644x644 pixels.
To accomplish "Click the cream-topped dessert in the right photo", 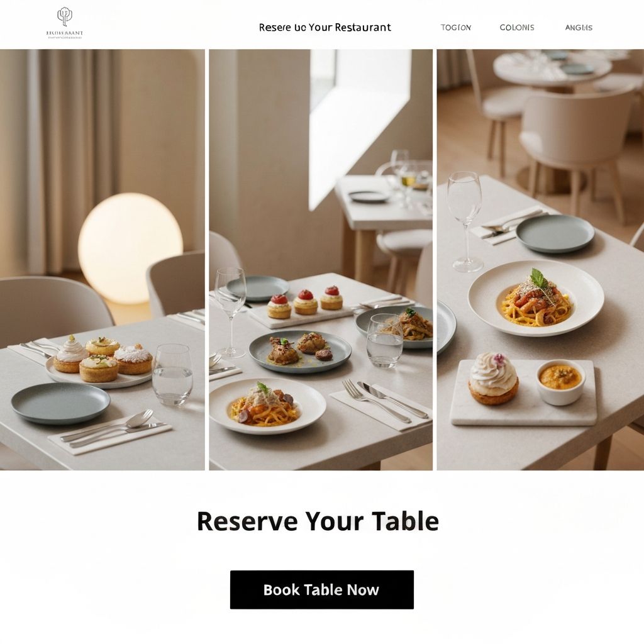I will coord(493,378).
